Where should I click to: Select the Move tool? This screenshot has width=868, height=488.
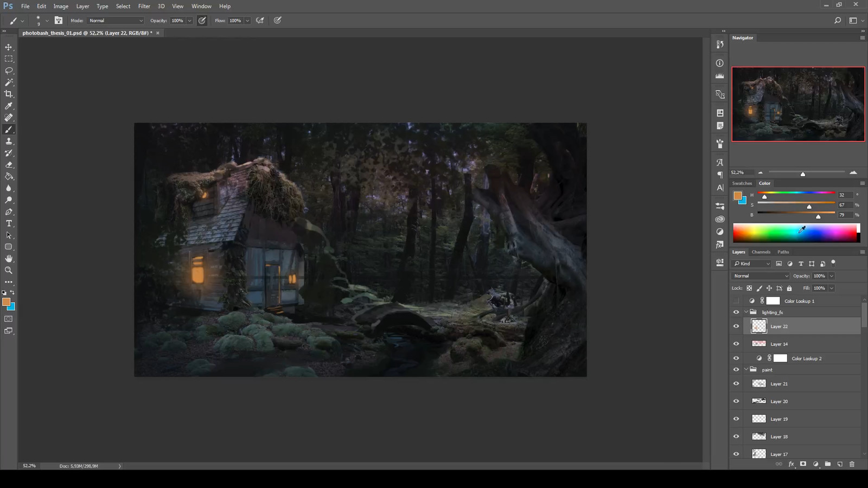(x=9, y=47)
